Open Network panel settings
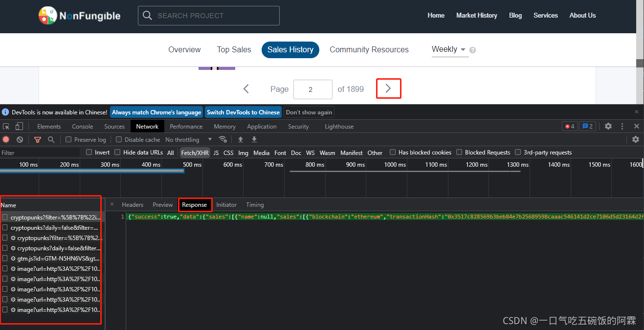This screenshot has height=330, width=644. click(636, 139)
